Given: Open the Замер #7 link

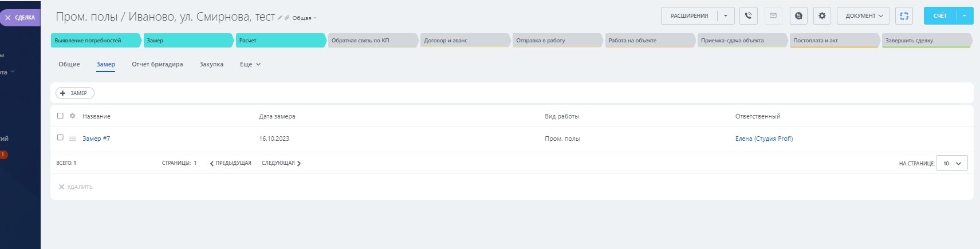Looking at the screenshot, I should [96, 139].
